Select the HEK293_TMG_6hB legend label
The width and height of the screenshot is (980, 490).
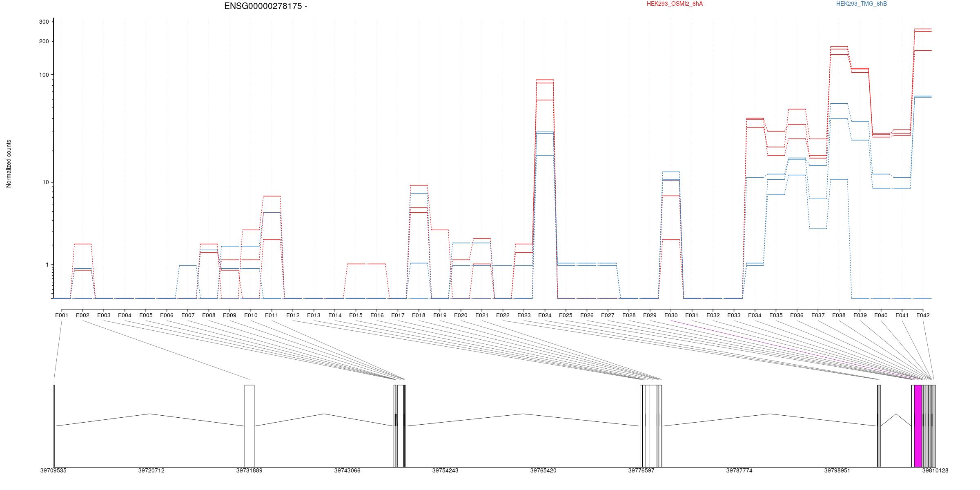click(x=862, y=4)
